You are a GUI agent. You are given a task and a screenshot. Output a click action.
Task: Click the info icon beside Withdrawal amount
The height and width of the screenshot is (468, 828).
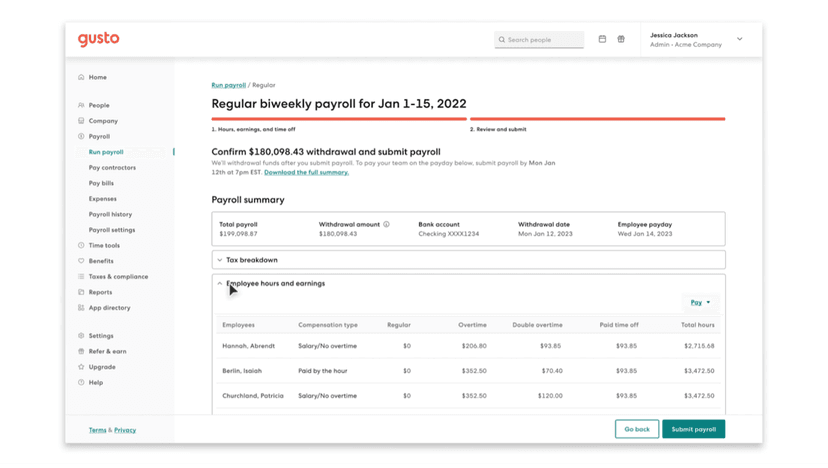tap(386, 225)
